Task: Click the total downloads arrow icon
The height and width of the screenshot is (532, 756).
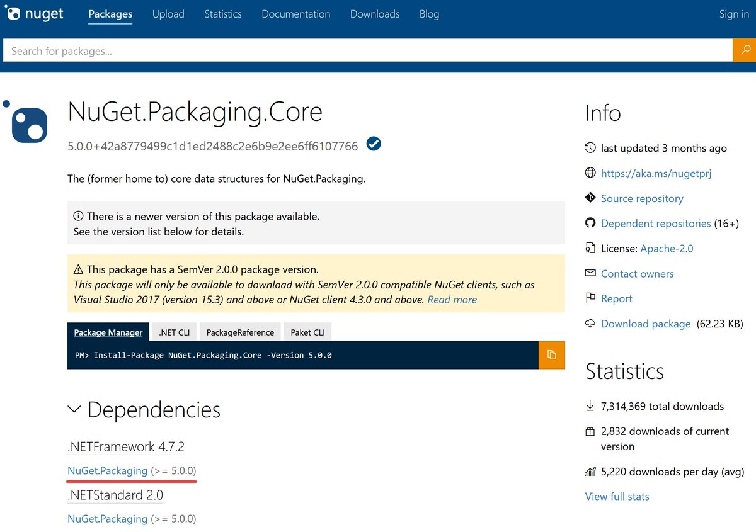Action: [x=590, y=406]
